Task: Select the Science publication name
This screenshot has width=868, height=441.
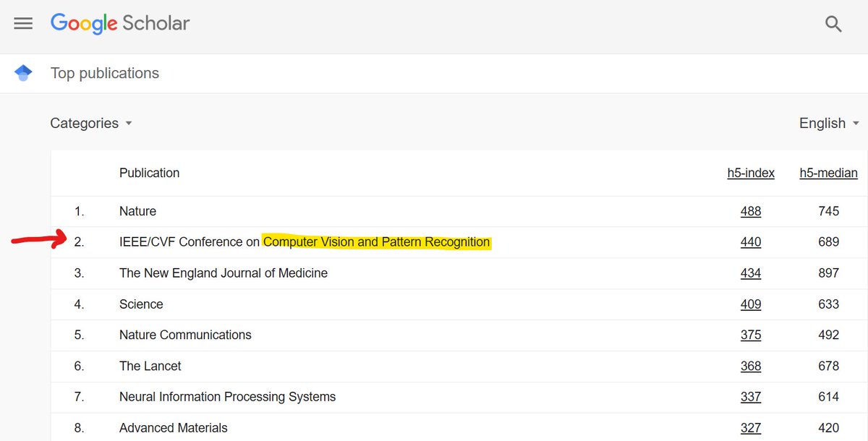Action: (x=141, y=304)
